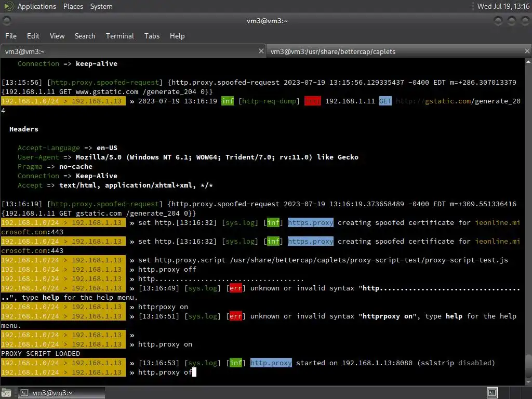
Task: Click the proxy-script-test.js path text
Action: (x=369, y=260)
